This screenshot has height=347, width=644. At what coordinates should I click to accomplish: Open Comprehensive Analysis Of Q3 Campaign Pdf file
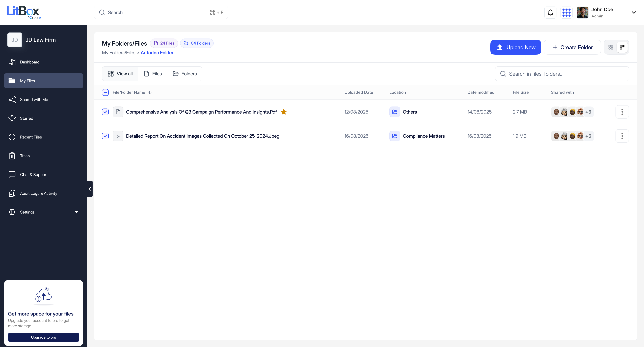point(201,112)
